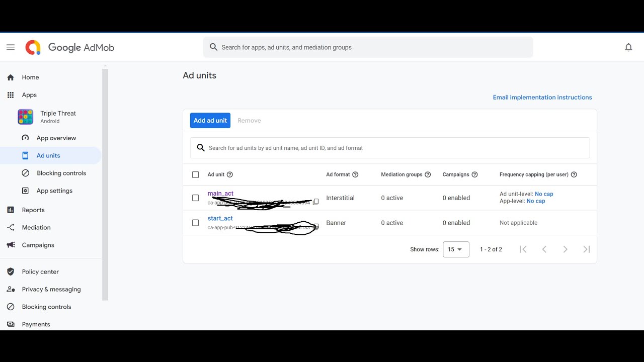Copy the start_act ad unit ID

(316, 227)
